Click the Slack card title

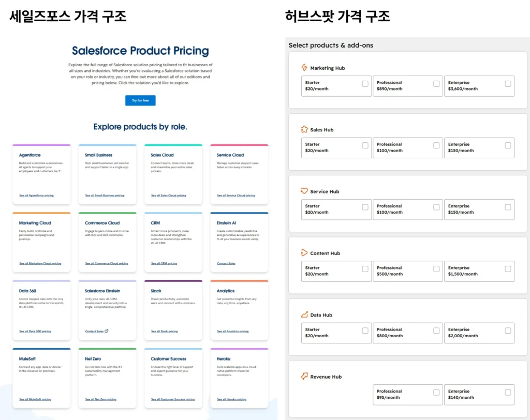click(x=156, y=291)
